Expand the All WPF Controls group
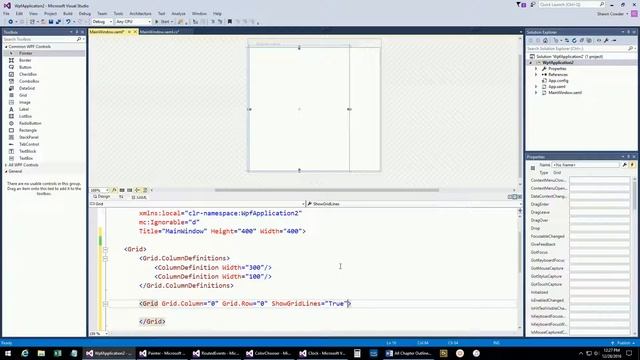Image resolution: width=640 pixels, height=360 pixels. click(6, 165)
